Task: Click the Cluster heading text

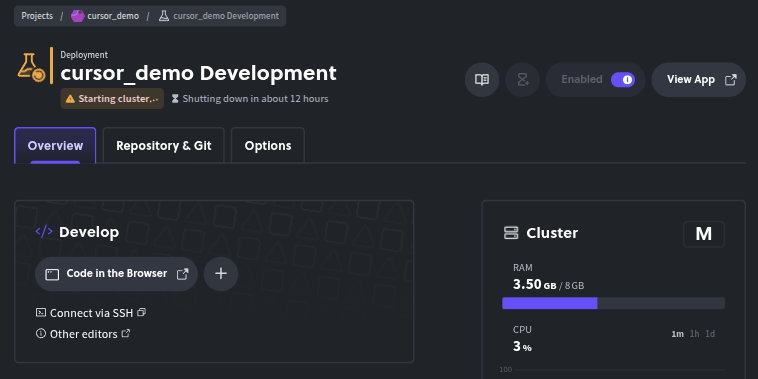Action: [x=552, y=233]
